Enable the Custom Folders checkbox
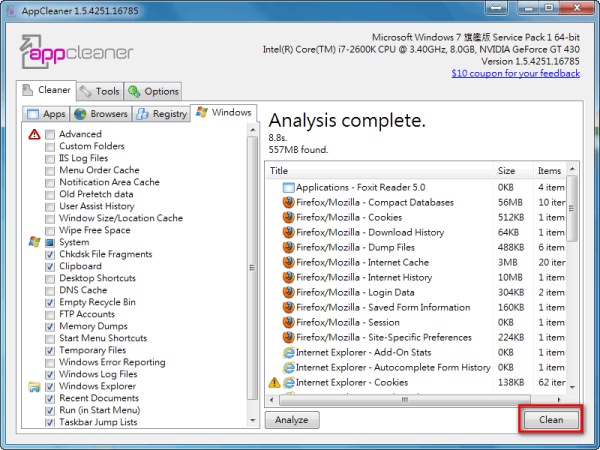 coord(50,147)
